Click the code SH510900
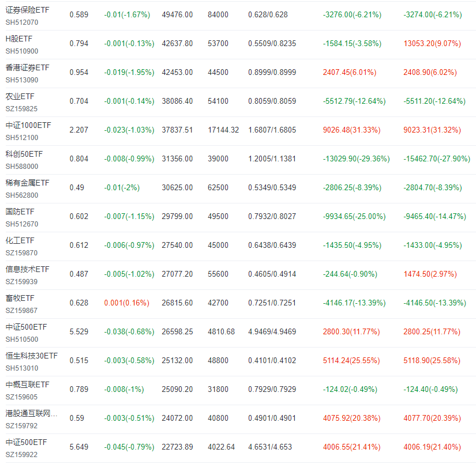Viewport: 476px width, 464px height. point(22,51)
